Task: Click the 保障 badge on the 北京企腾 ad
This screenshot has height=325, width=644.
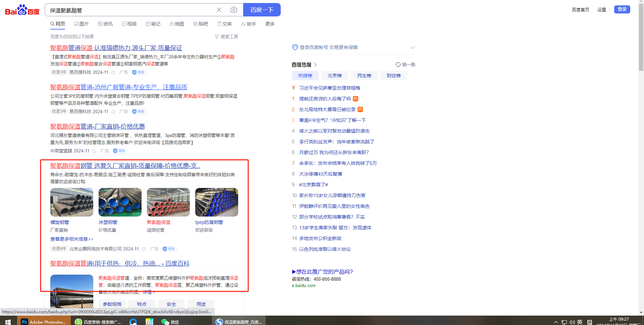Action: [x=169, y=249]
